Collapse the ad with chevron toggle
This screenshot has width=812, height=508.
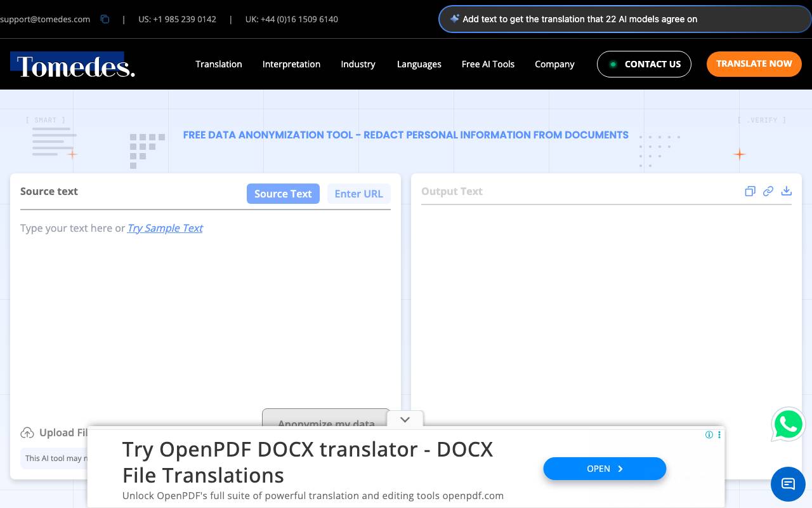point(405,420)
